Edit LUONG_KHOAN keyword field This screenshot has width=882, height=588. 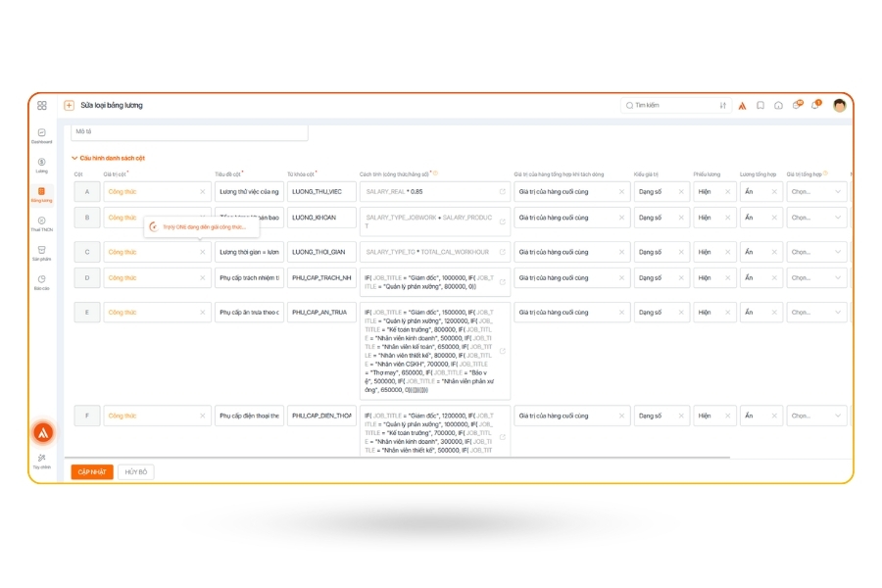(321, 218)
